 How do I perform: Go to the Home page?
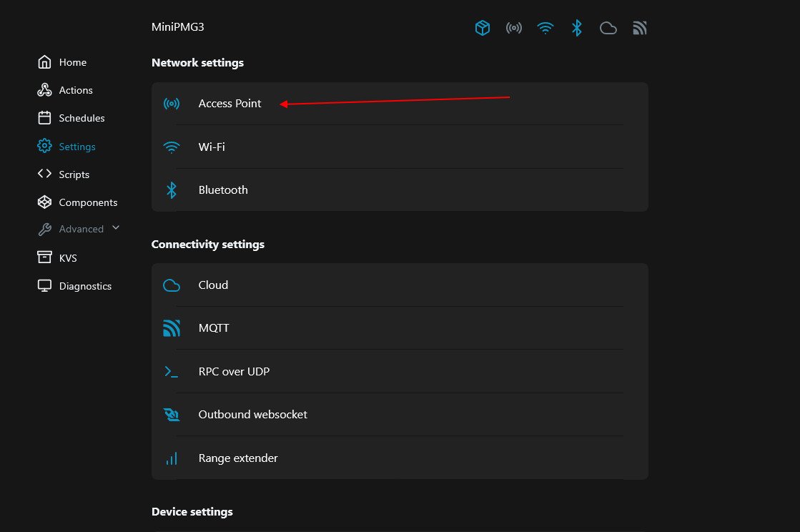(71, 63)
